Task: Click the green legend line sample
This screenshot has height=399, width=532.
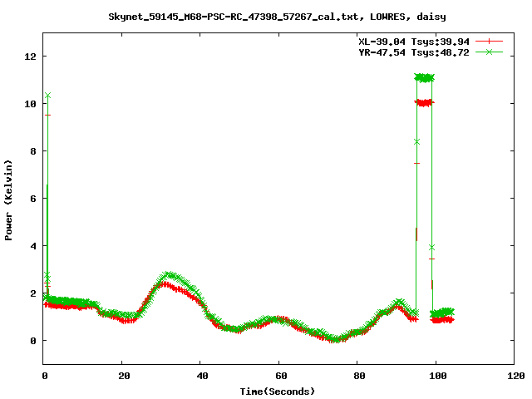Action: [x=489, y=52]
